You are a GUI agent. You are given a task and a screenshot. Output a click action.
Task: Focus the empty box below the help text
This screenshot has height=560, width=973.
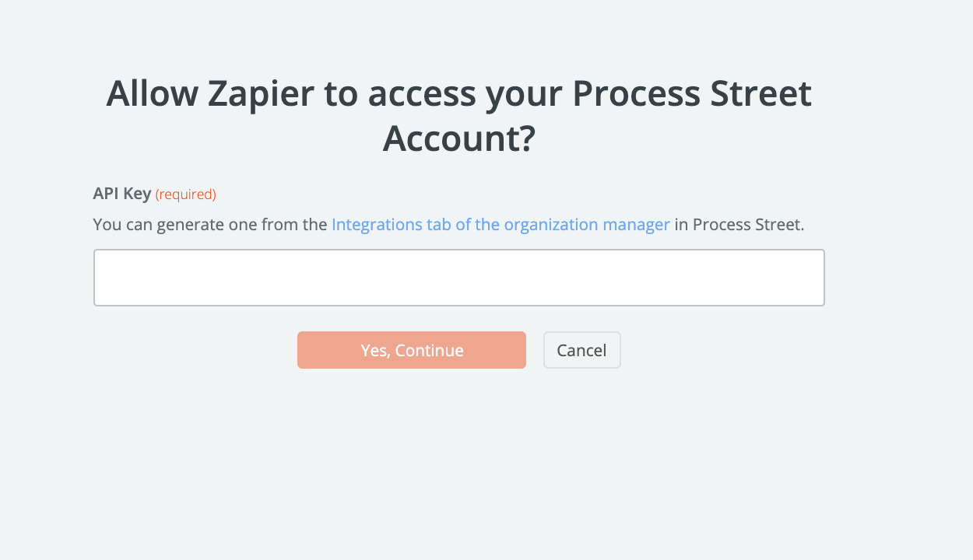(458, 278)
